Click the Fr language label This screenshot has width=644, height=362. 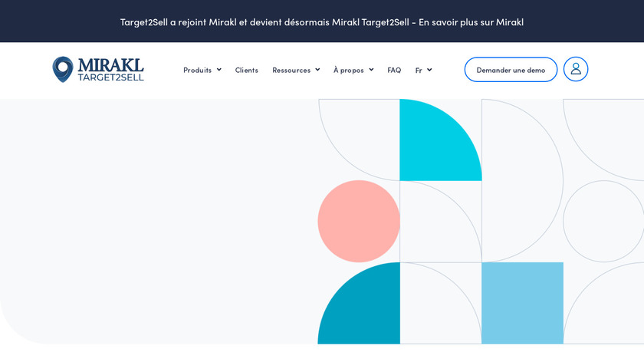[419, 70]
